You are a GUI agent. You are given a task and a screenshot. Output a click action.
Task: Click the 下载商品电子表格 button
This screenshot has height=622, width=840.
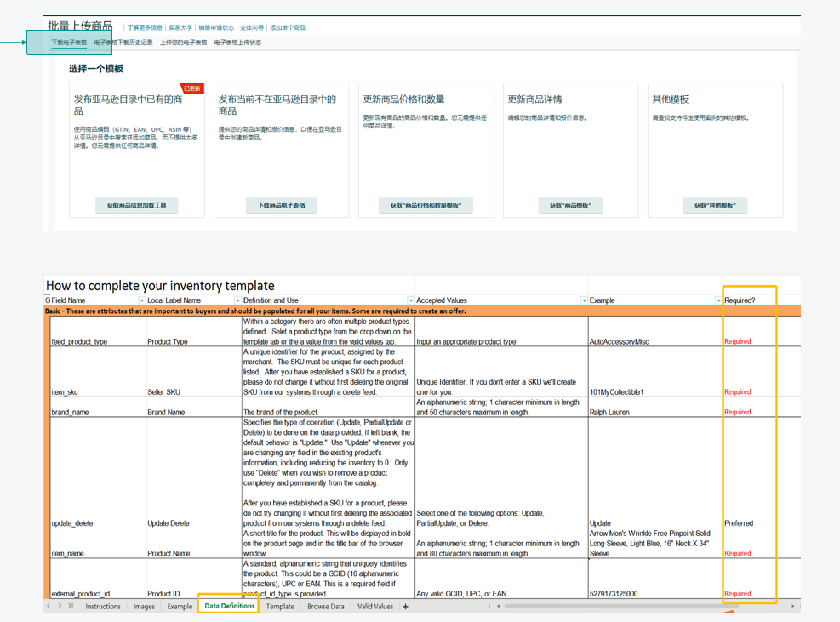pos(281,205)
